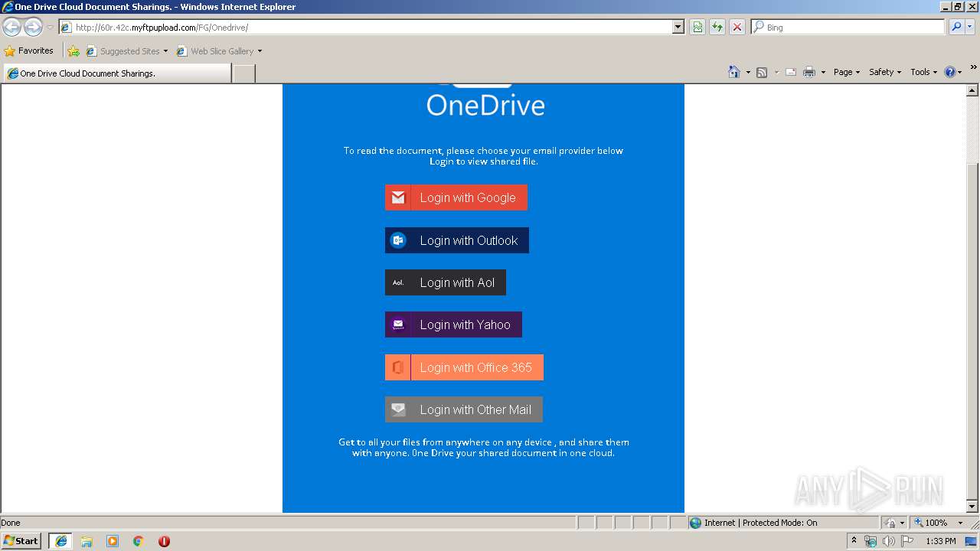Viewport: 980px width, 551px height.
Task: Click the Yahoo mail icon
Action: tap(398, 324)
